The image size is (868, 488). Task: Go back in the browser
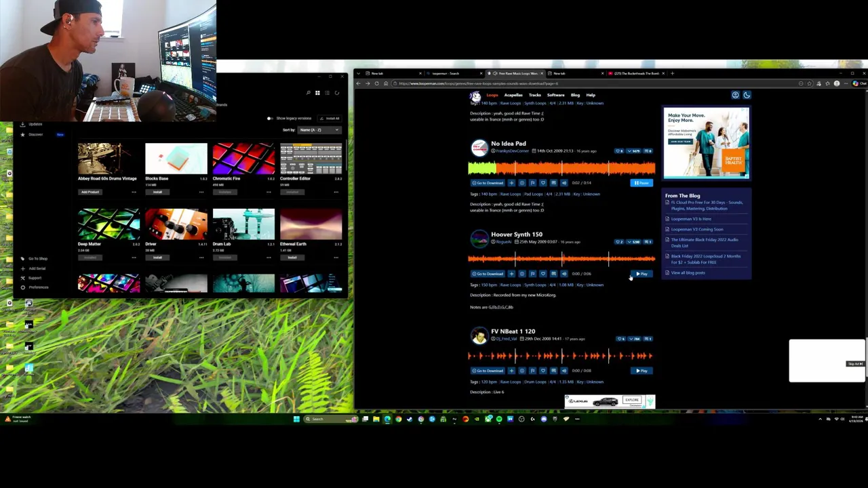pyautogui.click(x=359, y=83)
